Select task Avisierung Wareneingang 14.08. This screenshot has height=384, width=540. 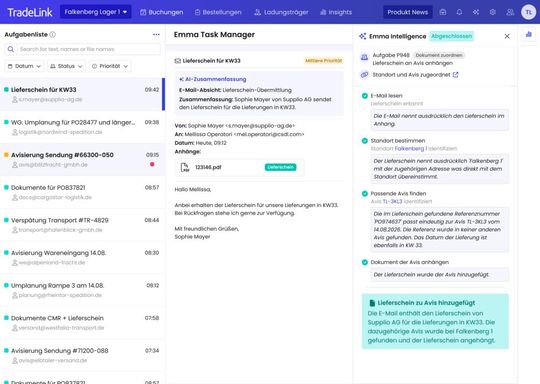coord(82,257)
